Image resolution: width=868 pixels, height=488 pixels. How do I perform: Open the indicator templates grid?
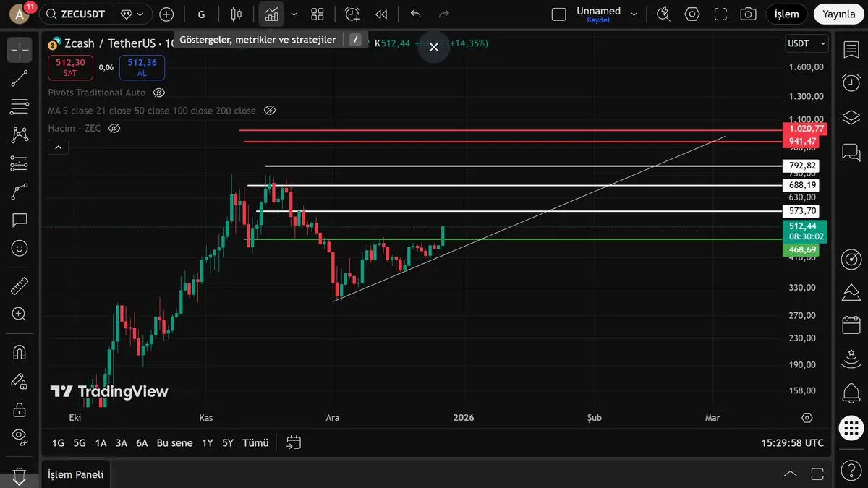tap(317, 14)
